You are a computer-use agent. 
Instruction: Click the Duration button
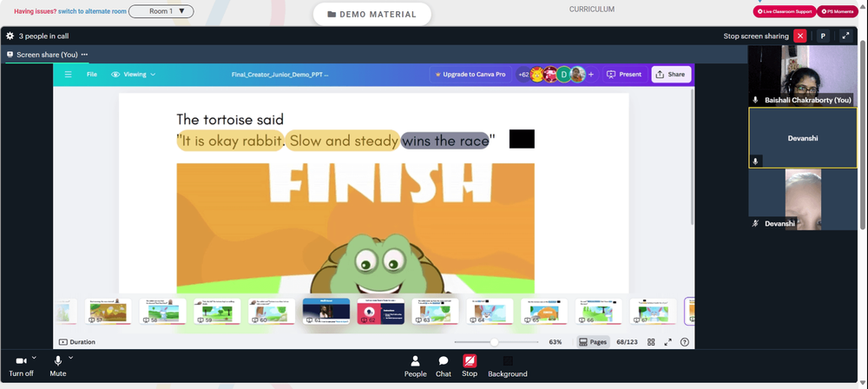(x=77, y=342)
